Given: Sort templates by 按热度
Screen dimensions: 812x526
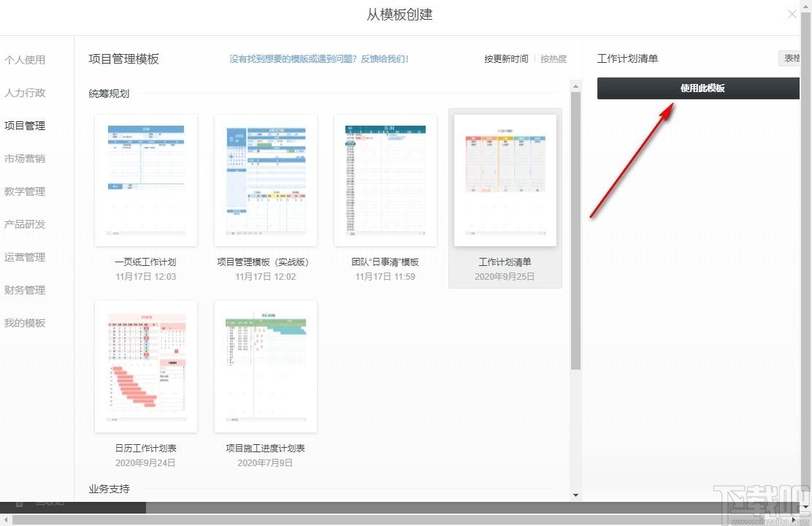Looking at the screenshot, I should pyautogui.click(x=554, y=59).
